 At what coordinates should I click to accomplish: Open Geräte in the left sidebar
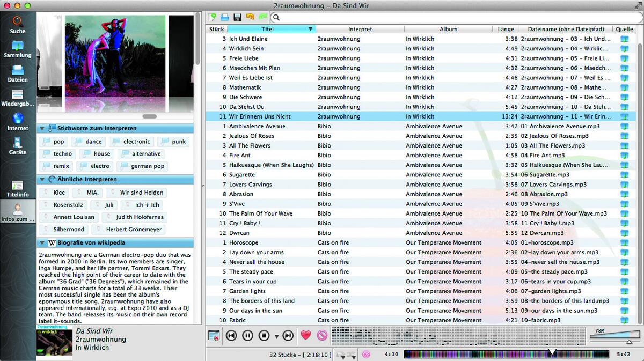(18, 146)
